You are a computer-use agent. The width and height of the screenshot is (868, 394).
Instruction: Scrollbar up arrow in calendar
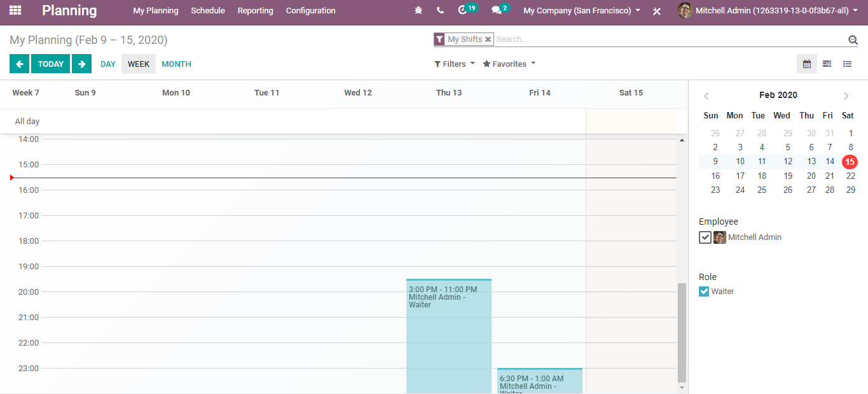click(x=682, y=139)
